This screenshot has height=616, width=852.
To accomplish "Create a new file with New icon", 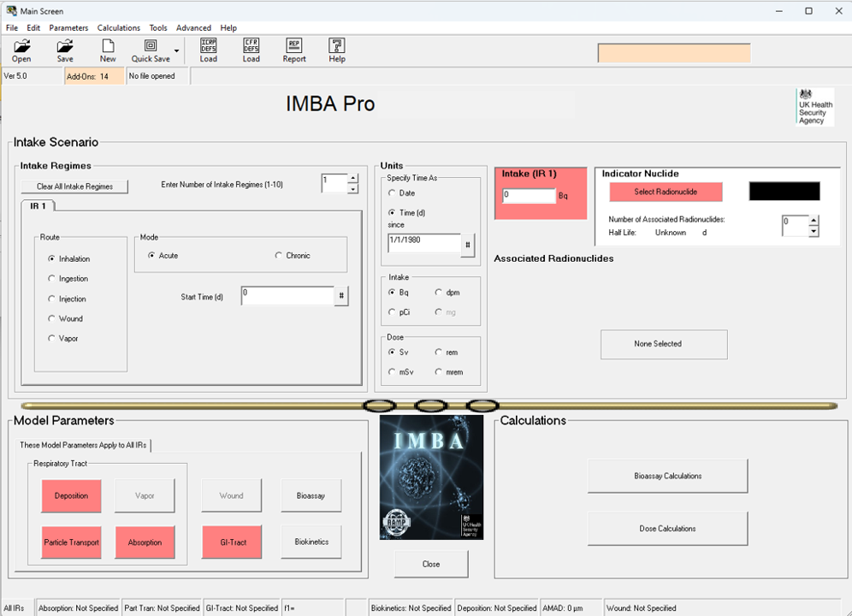I will 108,50.
